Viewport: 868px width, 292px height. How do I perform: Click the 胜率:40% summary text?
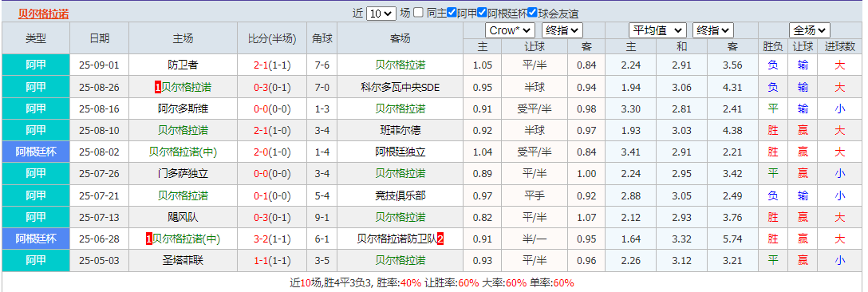398,282
